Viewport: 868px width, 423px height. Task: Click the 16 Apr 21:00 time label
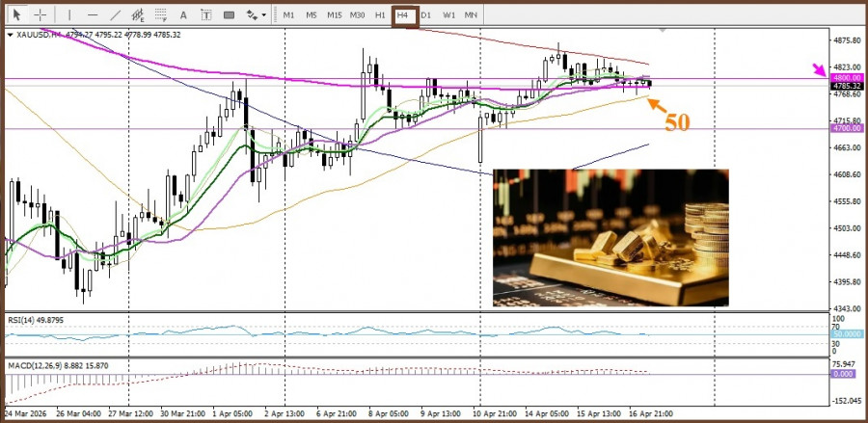651,413
